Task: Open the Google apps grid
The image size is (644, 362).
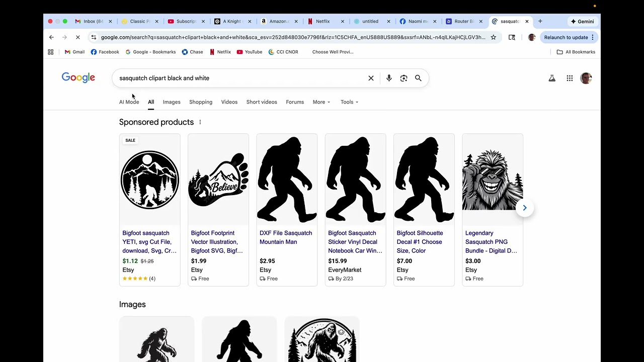Action: click(570, 78)
